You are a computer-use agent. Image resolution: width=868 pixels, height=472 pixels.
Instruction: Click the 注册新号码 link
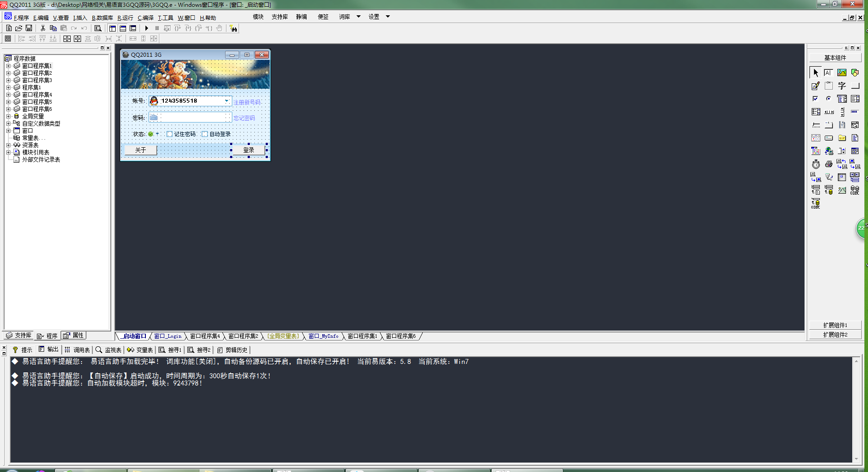(247, 103)
